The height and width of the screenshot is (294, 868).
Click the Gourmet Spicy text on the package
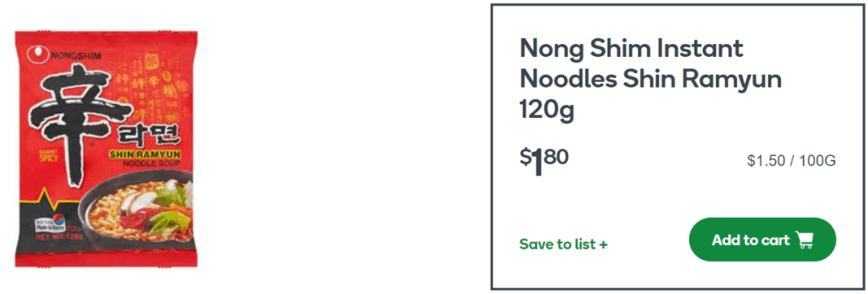[48, 156]
